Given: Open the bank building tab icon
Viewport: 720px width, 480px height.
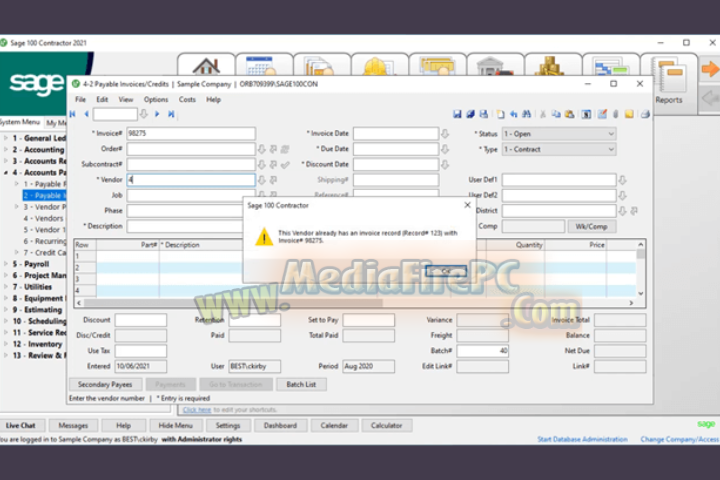Looking at the screenshot, I should coord(495,65).
